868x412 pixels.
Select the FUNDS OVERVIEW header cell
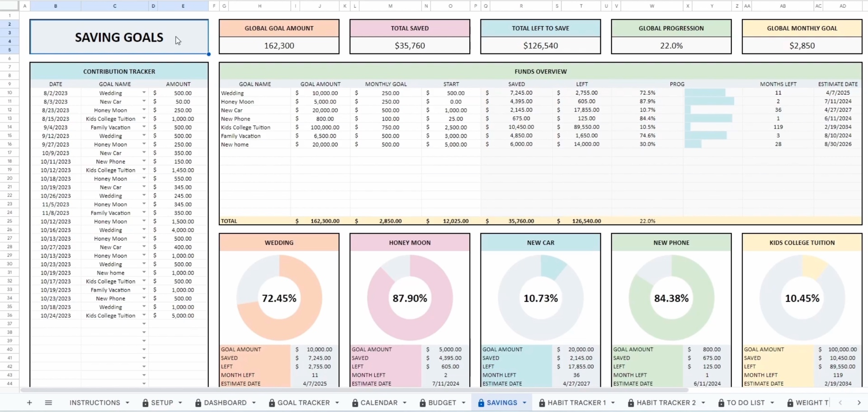tap(540, 71)
